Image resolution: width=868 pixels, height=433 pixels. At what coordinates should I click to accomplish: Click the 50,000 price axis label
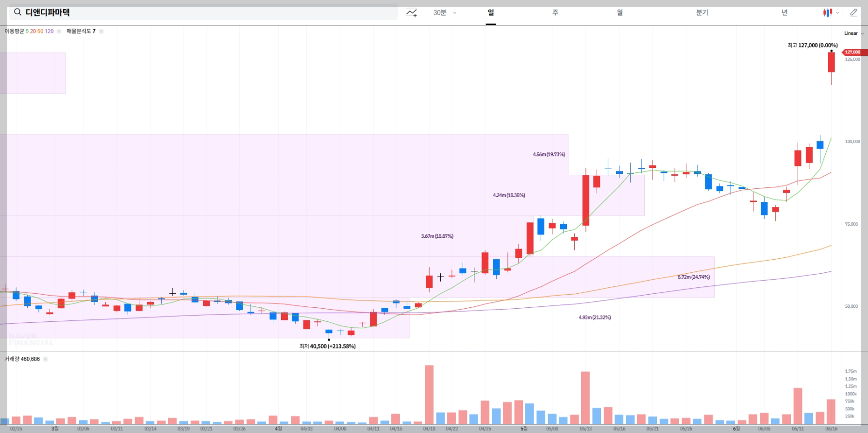click(x=851, y=306)
